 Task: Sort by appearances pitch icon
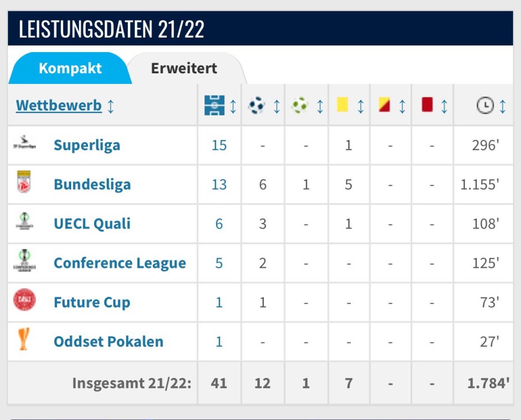click(x=214, y=105)
